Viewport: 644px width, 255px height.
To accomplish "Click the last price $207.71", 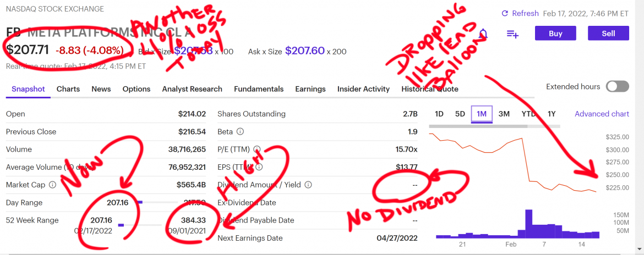I will 28,49.
